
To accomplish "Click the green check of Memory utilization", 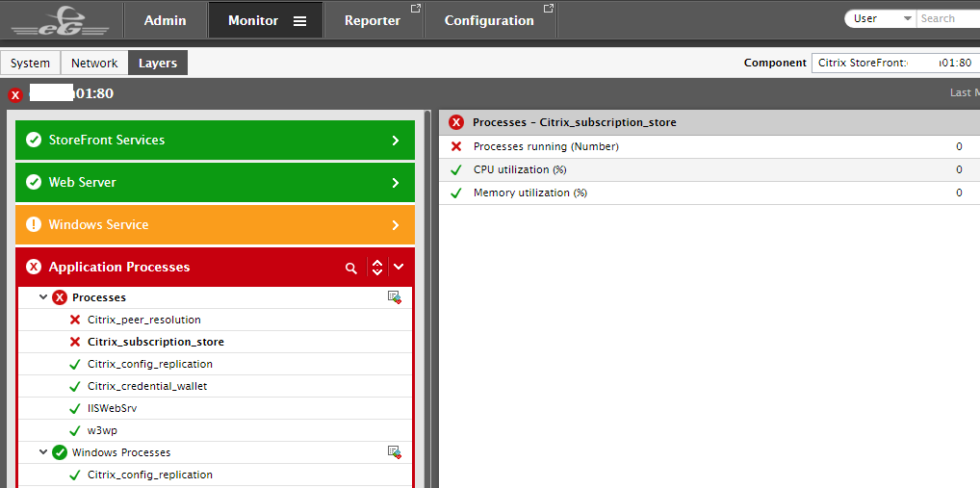I will click(456, 193).
